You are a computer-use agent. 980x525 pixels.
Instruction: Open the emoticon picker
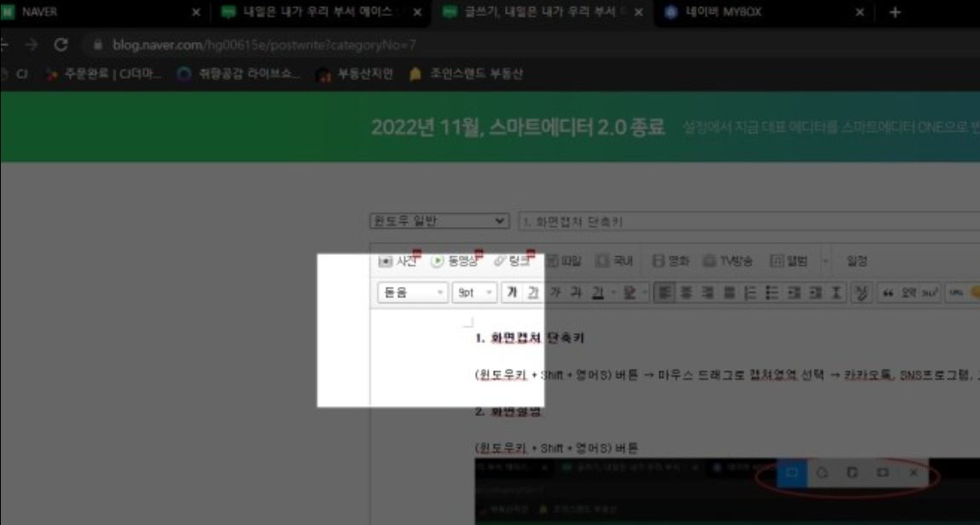click(973, 292)
